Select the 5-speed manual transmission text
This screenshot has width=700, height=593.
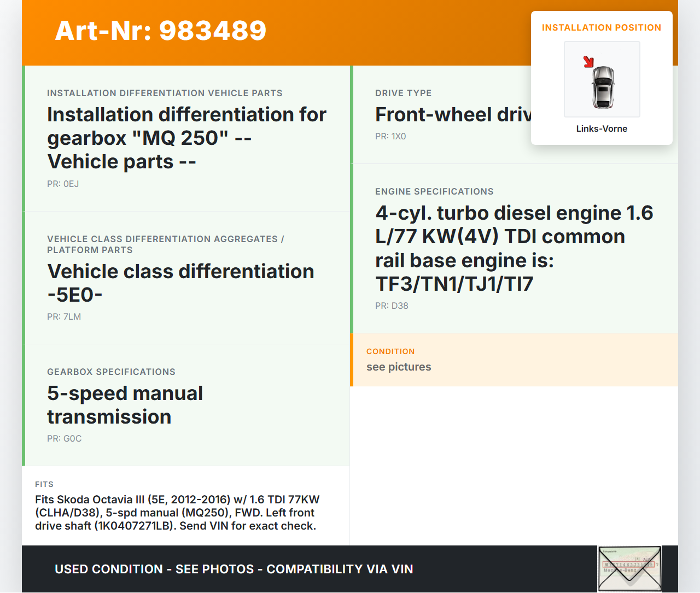tap(125, 405)
